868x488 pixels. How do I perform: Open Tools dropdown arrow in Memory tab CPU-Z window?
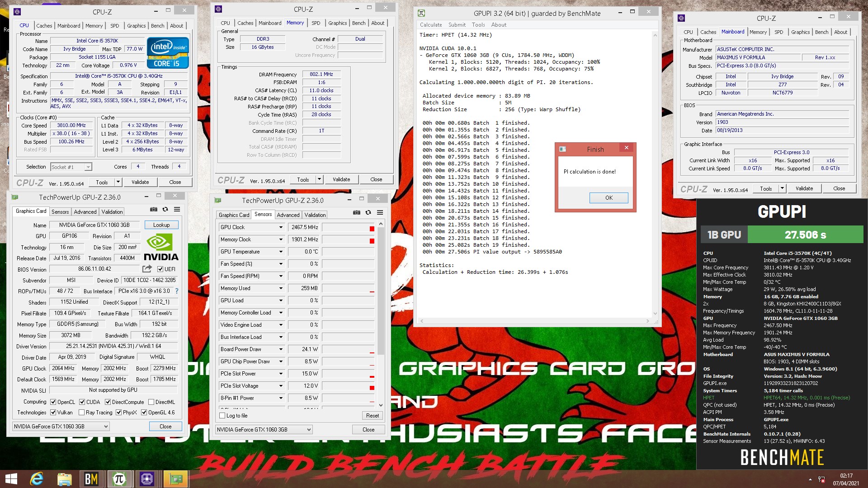[319, 179]
